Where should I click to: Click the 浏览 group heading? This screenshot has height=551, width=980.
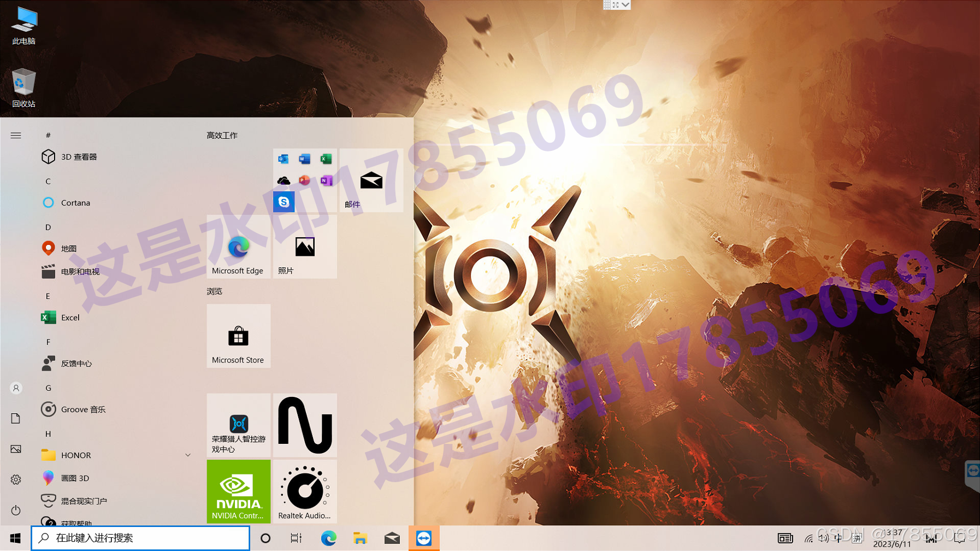214,291
